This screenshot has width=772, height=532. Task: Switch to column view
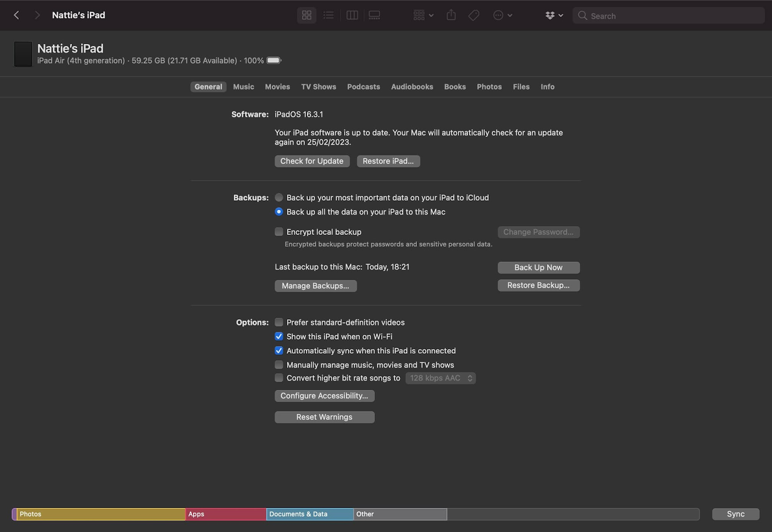(x=352, y=15)
